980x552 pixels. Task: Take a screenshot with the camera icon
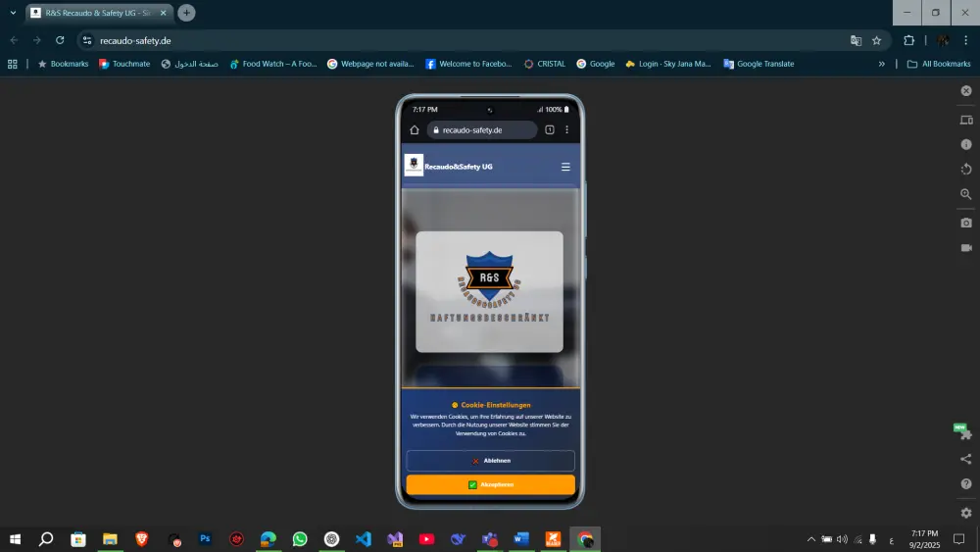[966, 223]
